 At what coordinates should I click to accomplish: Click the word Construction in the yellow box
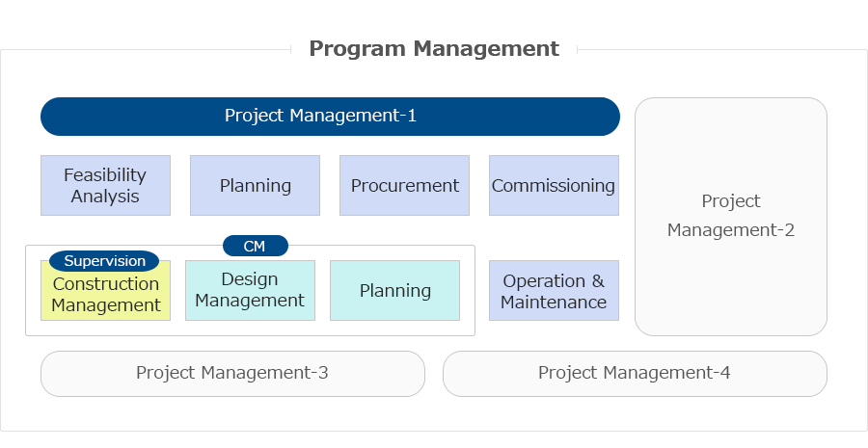point(106,283)
